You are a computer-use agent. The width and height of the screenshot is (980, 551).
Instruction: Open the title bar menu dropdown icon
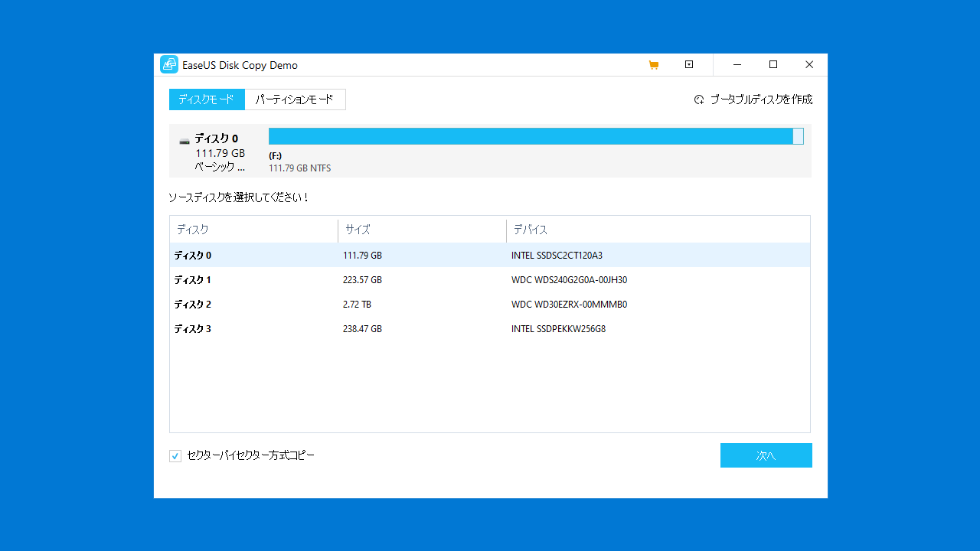[689, 65]
